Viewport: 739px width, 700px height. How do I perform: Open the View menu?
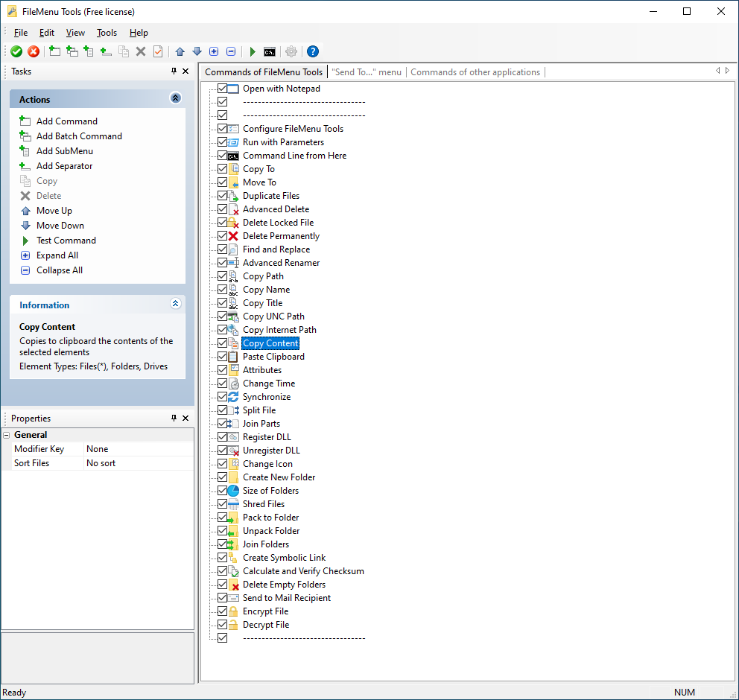[x=75, y=33]
